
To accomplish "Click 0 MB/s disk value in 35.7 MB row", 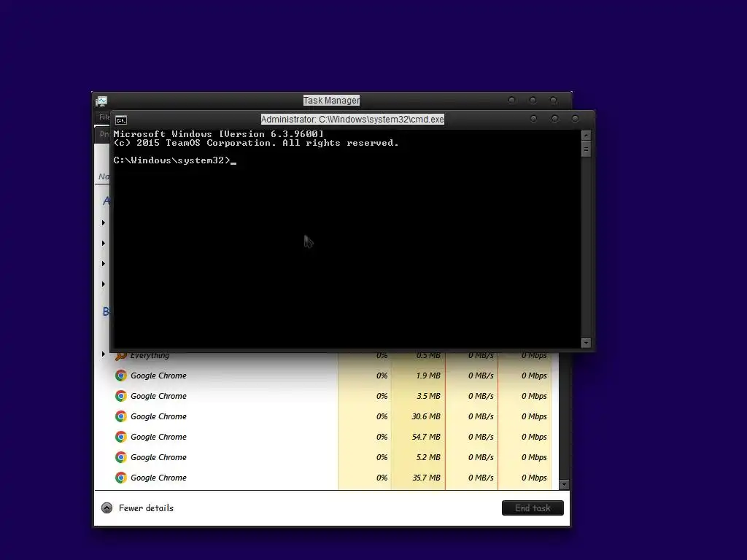I will click(x=481, y=478).
